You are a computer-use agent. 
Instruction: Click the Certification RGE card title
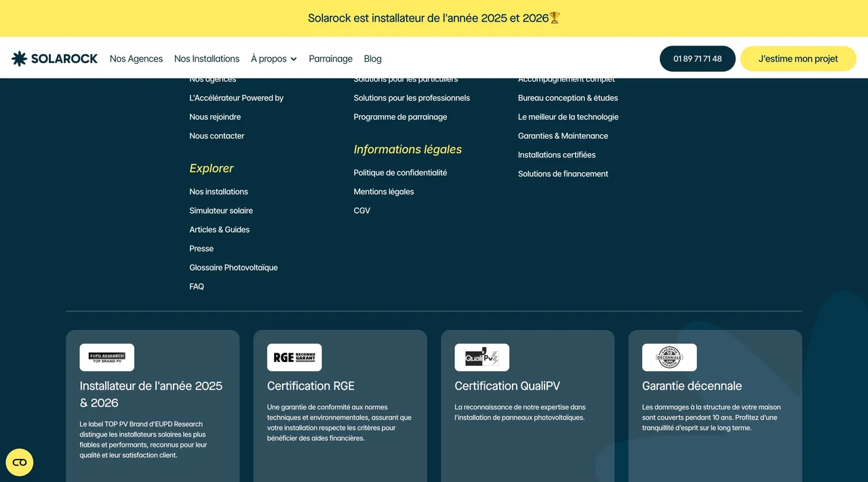point(311,386)
